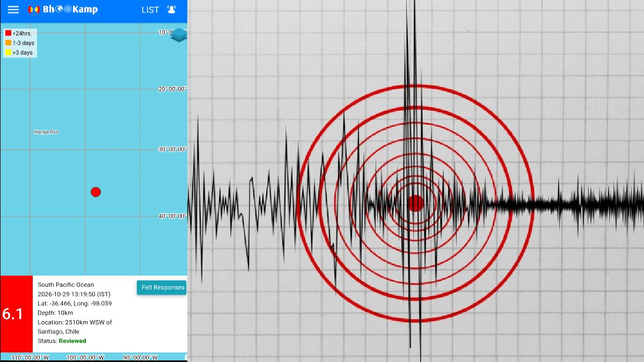Select the Location: 2510km WSW of text
Viewport: 644px width, 362px height.
click(x=75, y=322)
